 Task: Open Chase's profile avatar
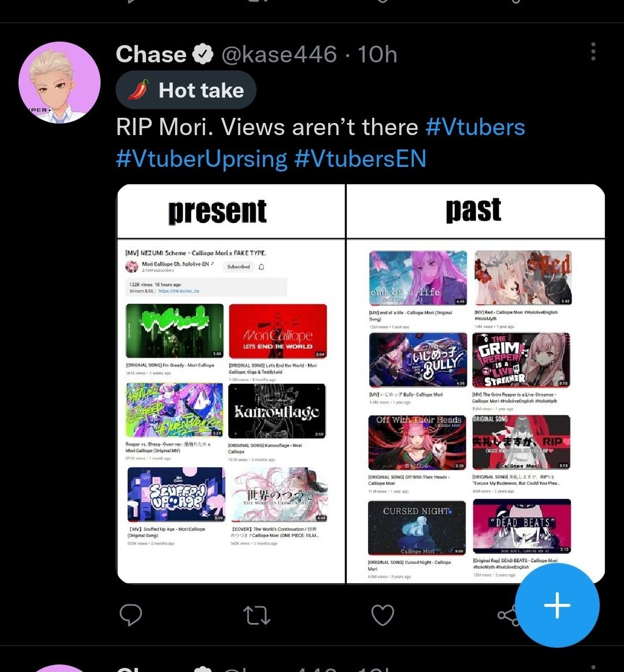pos(60,83)
